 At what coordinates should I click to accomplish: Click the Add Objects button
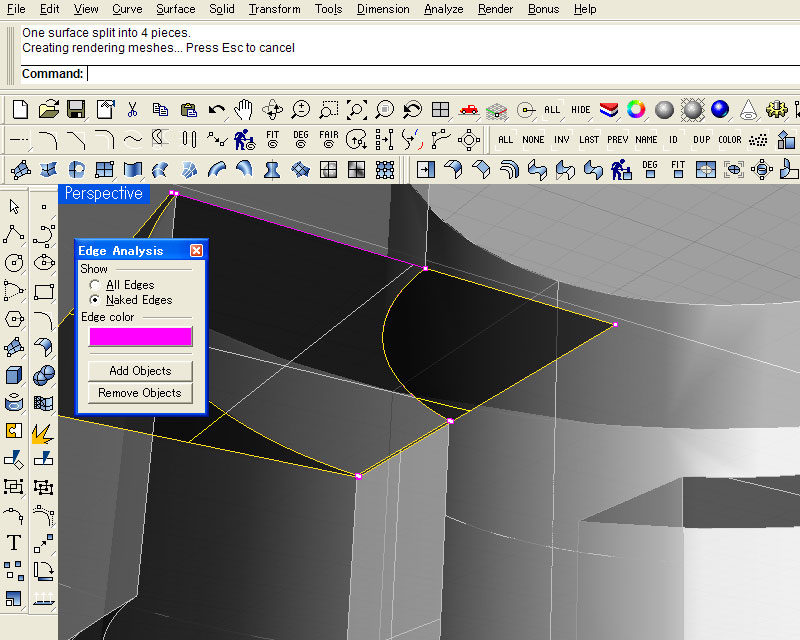tap(140, 371)
